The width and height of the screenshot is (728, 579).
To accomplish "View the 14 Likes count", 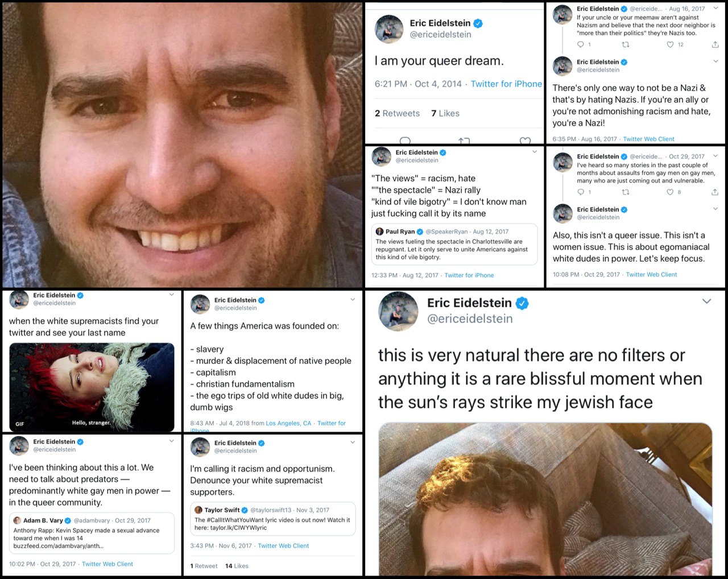I will click(237, 566).
